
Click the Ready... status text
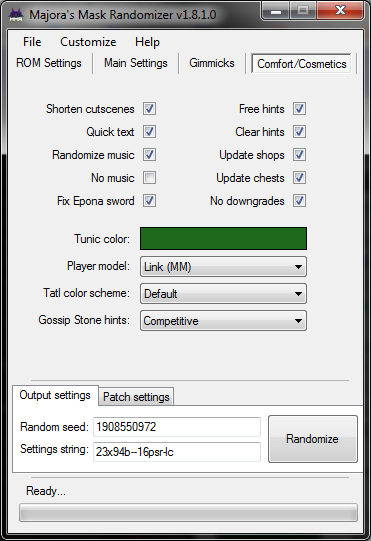click(46, 491)
